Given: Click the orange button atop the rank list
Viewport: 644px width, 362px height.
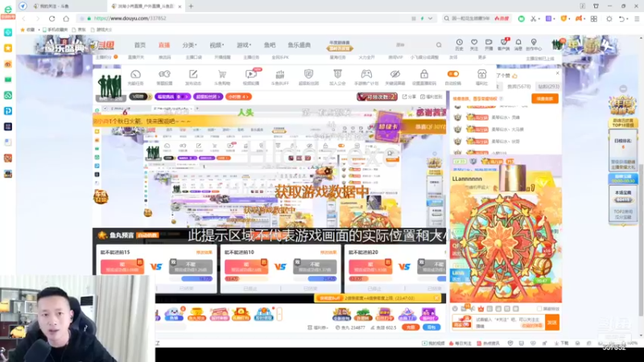Looking at the screenshot, I should click(x=545, y=98).
